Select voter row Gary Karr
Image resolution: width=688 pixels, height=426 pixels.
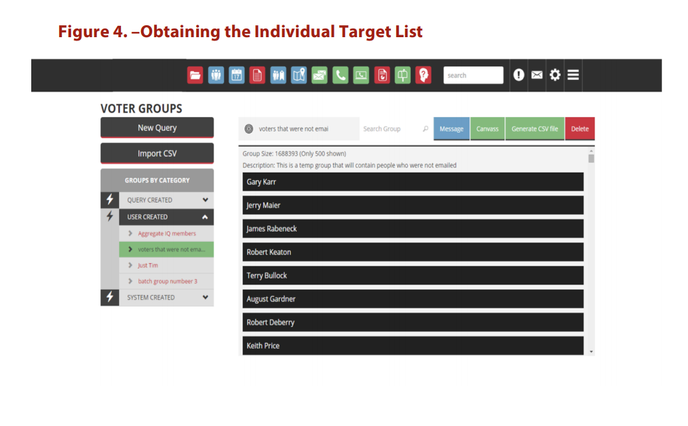pos(413,182)
